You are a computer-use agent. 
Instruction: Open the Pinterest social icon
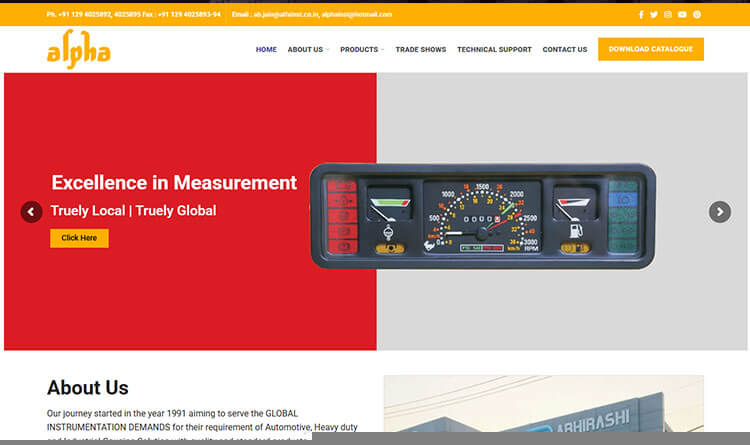[697, 14]
